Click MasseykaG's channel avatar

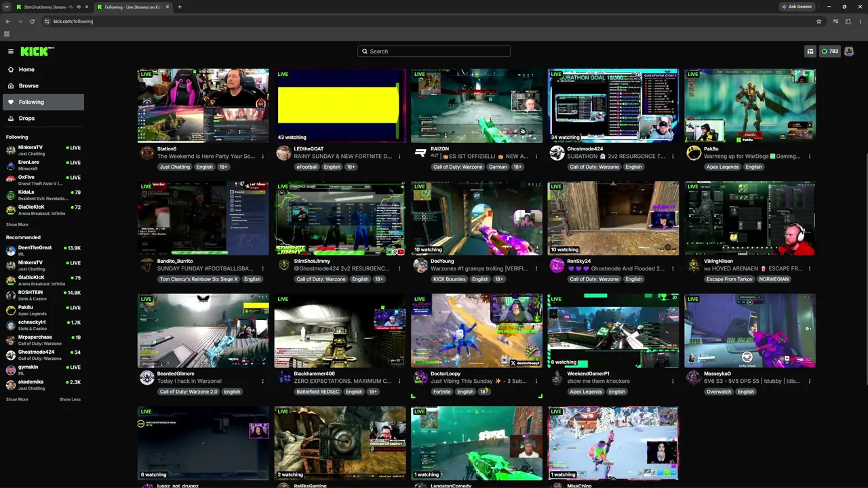(x=694, y=378)
